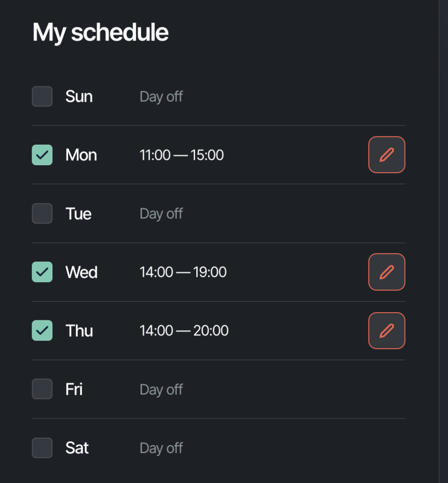The image size is (448, 483).
Task: Uncheck the Mon checkbox
Action: [42, 155]
